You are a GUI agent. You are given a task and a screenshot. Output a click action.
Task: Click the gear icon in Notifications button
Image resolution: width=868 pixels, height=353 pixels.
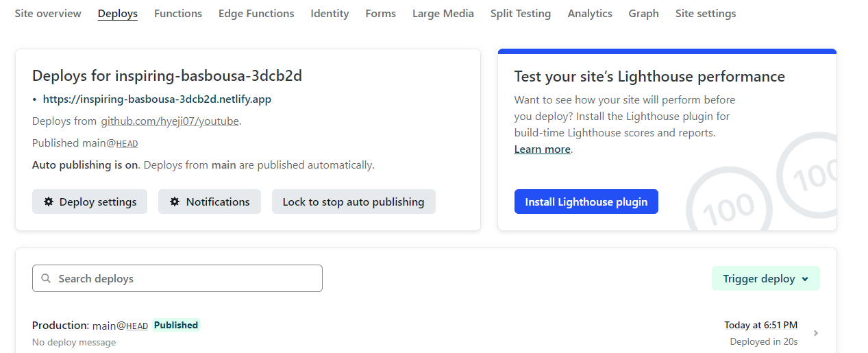(x=175, y=202)
